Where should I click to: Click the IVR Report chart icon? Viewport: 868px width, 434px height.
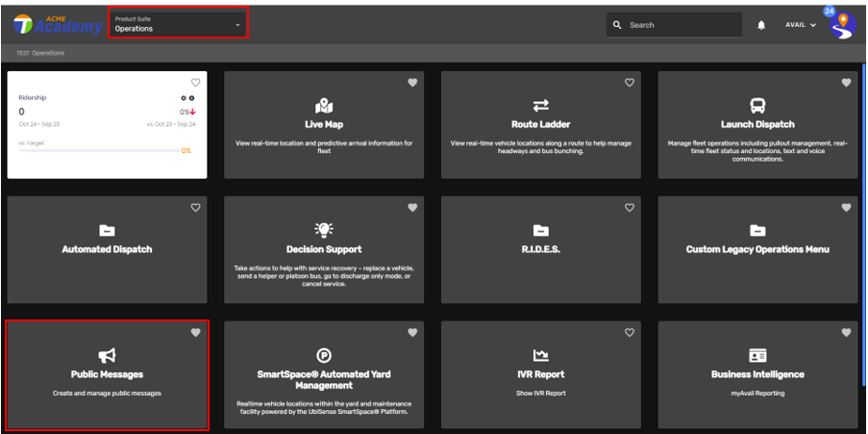pos(541,355)
